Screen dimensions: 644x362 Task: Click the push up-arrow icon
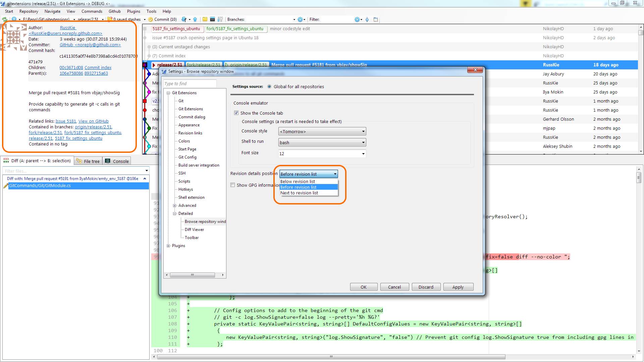(x=195, y=19)
